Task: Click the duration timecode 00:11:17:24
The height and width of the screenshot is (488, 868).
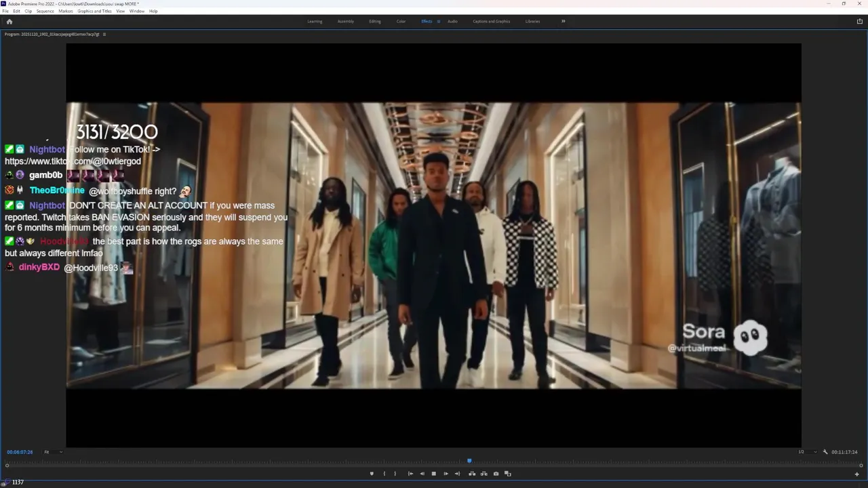Action: pos(845,452)
